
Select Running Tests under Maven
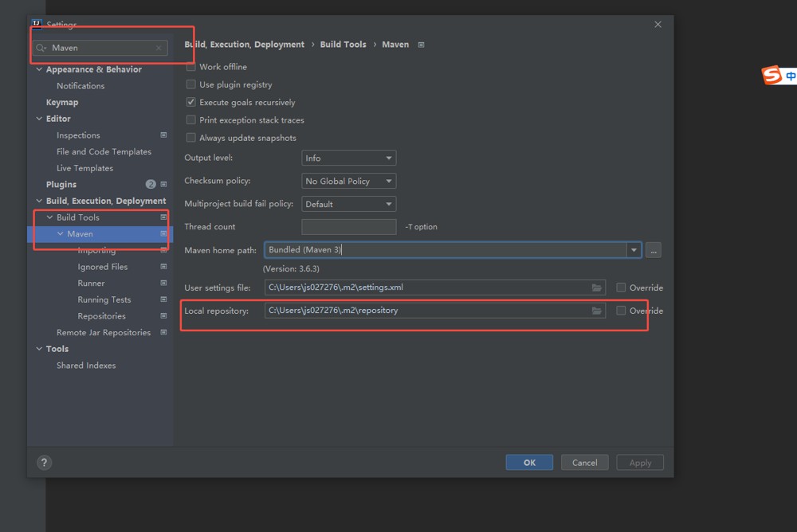[x=104, y=299]
